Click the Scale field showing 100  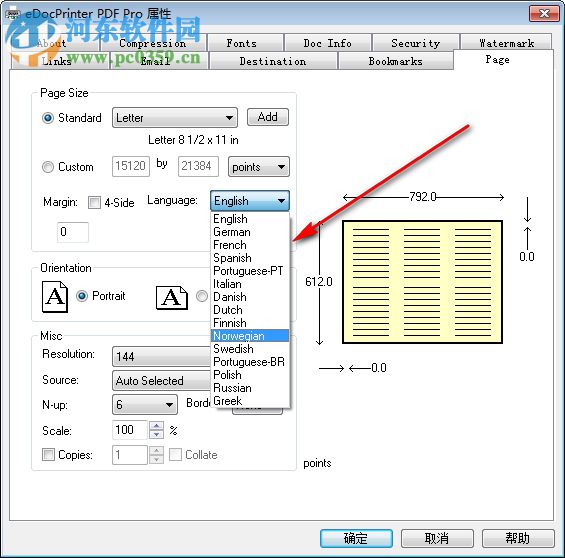click(130, 430)
